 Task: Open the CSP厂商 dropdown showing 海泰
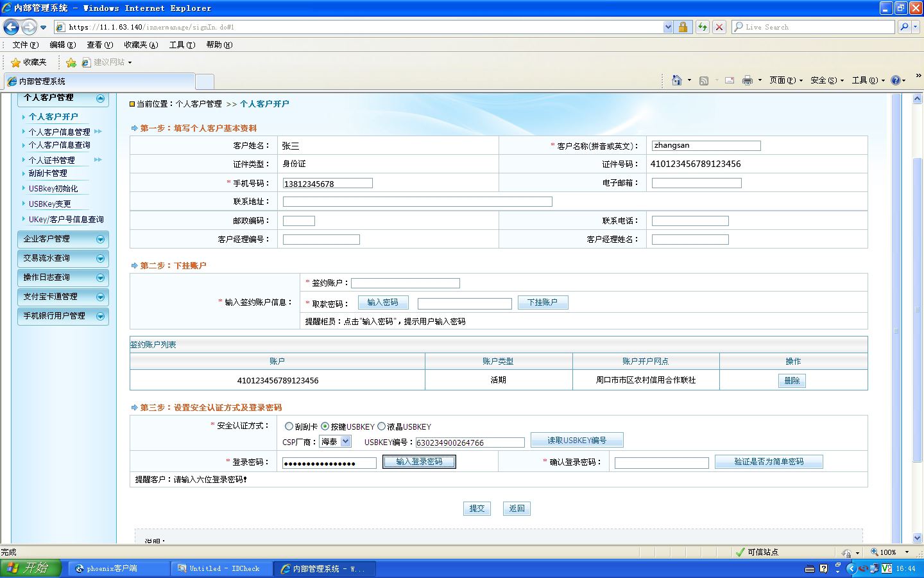pos(335,442)
